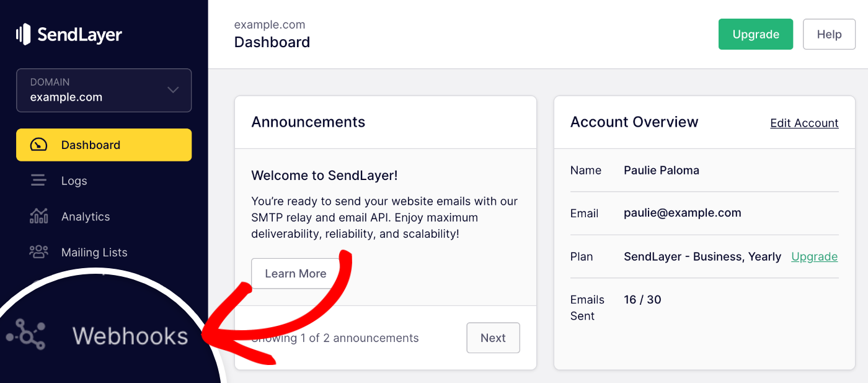868x383 pixels.
Task: Switch to Mailing Lists in the sidebar
Action: point(94,252)
